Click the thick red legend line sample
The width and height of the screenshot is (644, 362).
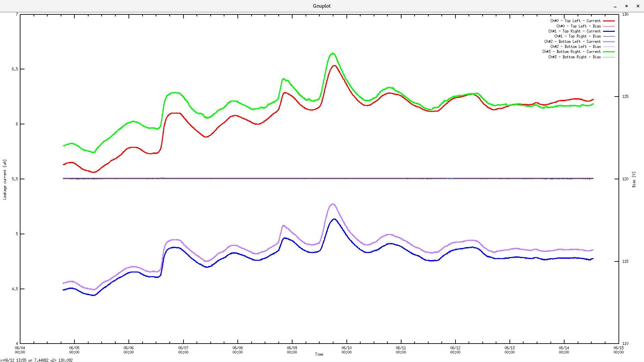click(x=609, y=21)
